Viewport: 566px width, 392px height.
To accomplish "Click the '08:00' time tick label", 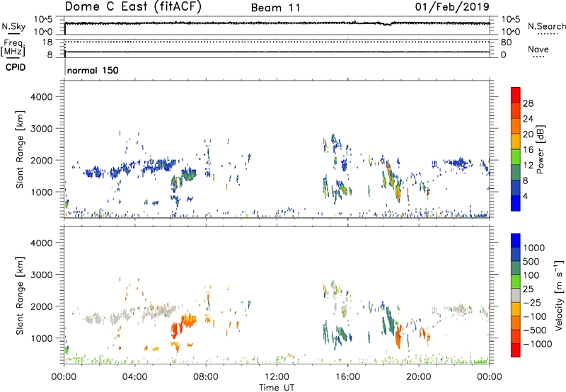I will 206,377.
